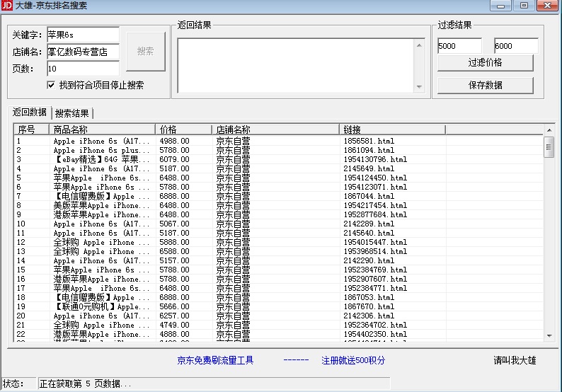Close the 京东排名搜索 window
Image resolution: width=562 pixels, height=392 pixels.
(x=546, y=6)
